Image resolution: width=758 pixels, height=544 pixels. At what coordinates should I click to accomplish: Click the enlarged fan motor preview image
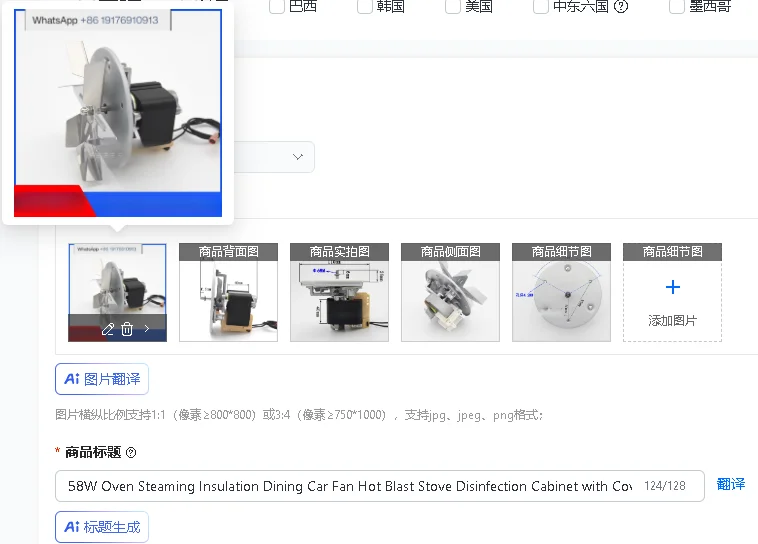(118, 113)
